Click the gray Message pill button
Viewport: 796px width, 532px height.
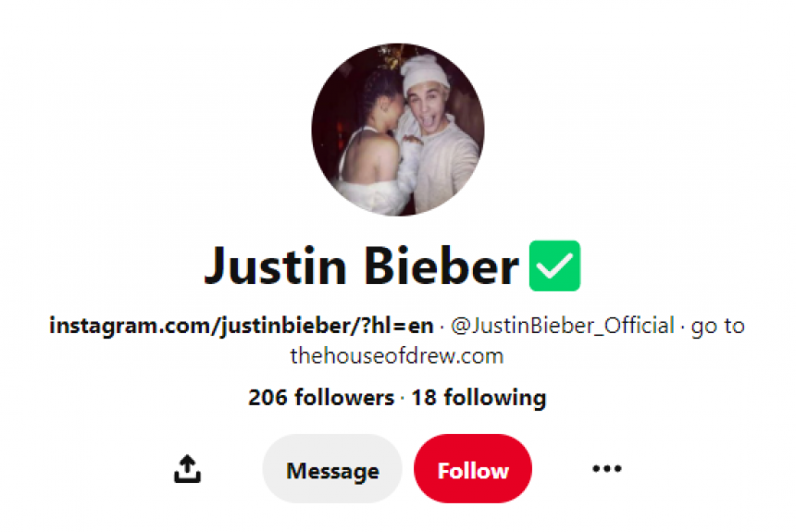(332, 468)
